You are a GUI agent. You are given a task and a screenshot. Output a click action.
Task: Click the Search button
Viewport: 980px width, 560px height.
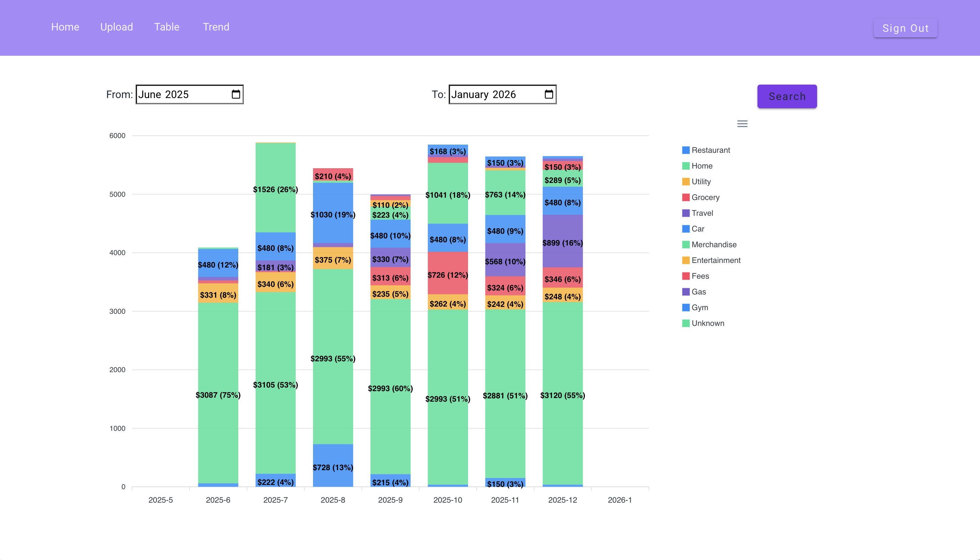point(787,96)
